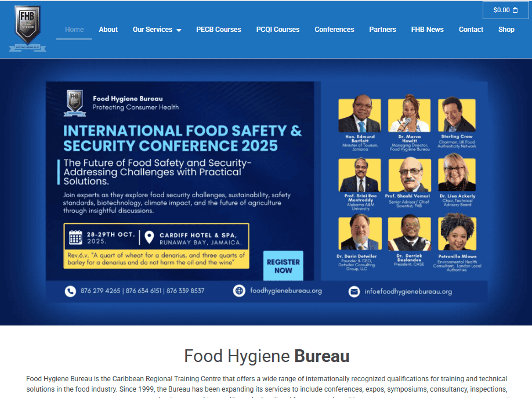The width and height of the screenshot is (532, 398).
Task: Select Prof. Shashi Vemuri's speaker photo
Action: click(410, 175)
